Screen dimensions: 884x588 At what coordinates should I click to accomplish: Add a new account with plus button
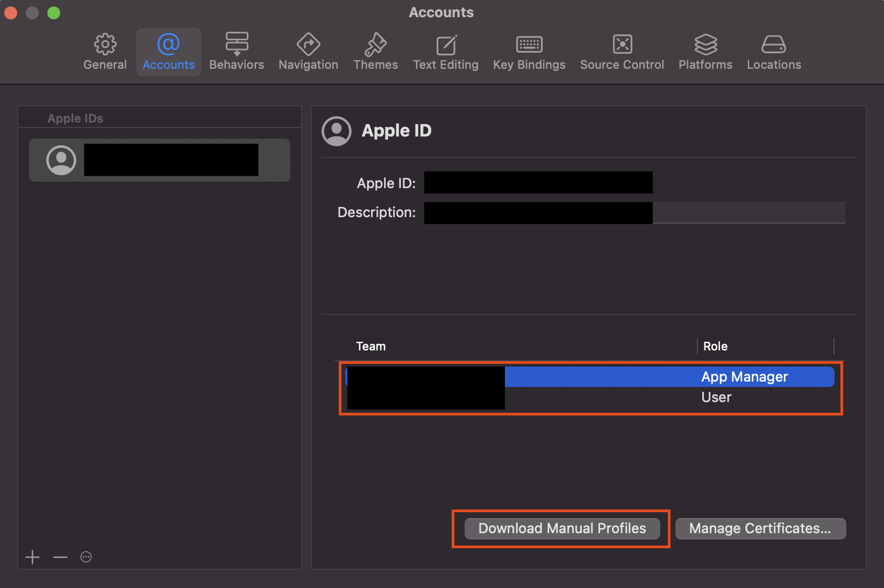(x=32, y=557)
